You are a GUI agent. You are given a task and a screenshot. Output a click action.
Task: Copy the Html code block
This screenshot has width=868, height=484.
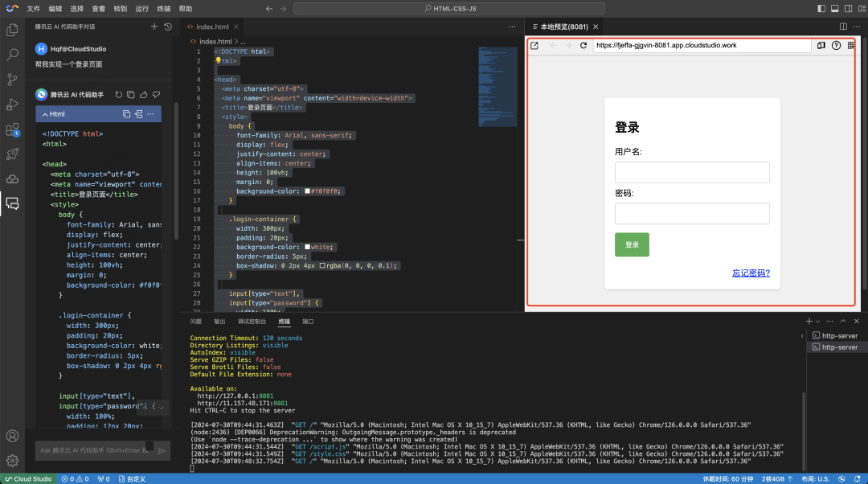click(126, 114)
